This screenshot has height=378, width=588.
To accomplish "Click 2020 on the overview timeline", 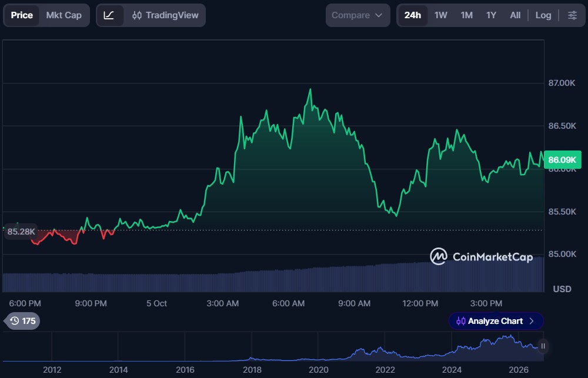I will 318,370.
